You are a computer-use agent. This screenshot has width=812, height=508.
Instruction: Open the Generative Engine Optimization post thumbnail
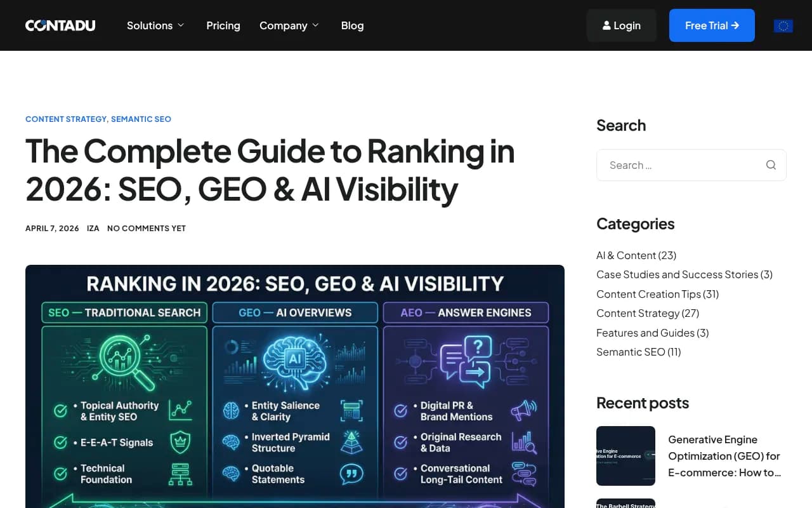click(625, 455)
